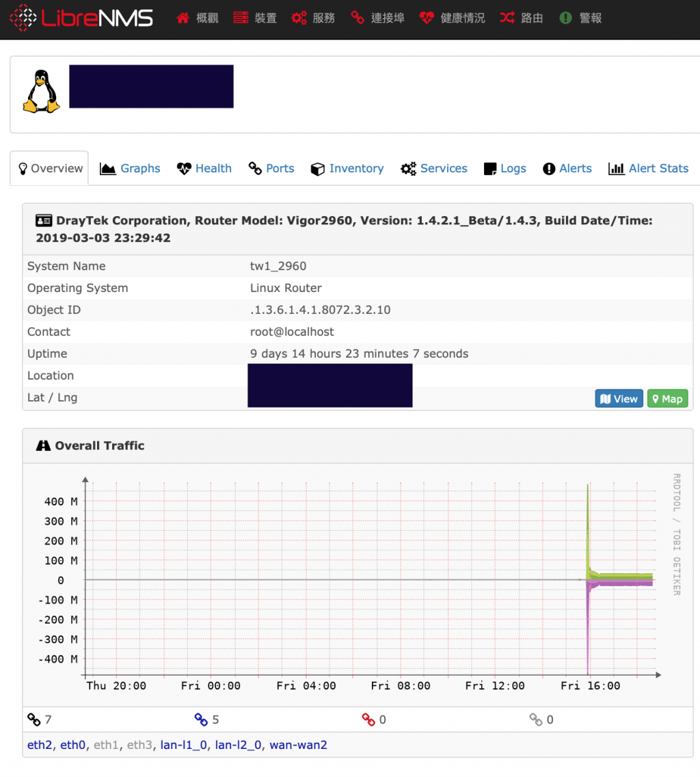Click the ID card icon in device header
This screenshot has width=700, height=777.
pyautogui.click(x=44, y=220)
